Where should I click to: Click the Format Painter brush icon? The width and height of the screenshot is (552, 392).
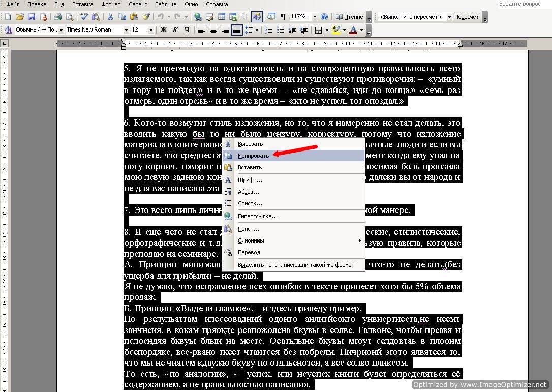pos(146,17)
